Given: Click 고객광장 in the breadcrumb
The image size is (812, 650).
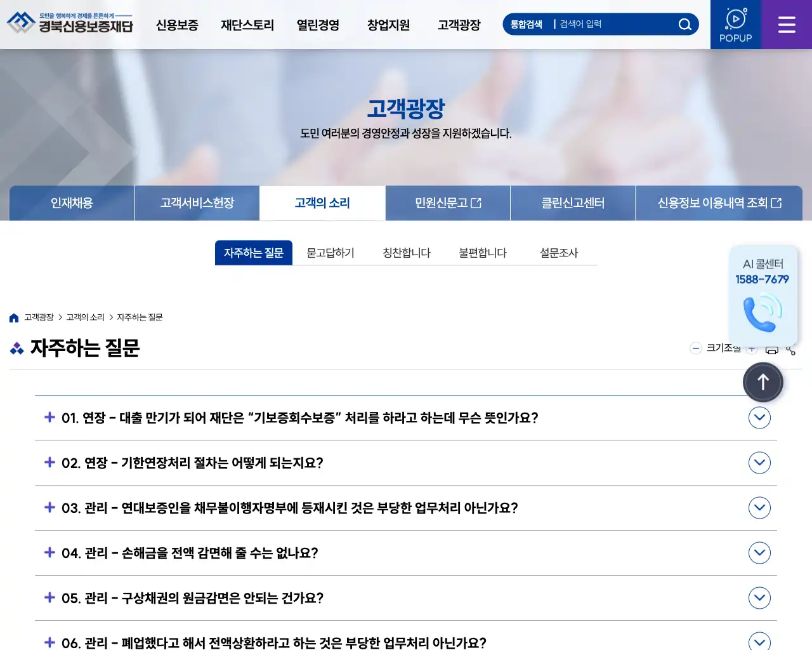Looking at the screenshot, I should click(x=39, y=317).
